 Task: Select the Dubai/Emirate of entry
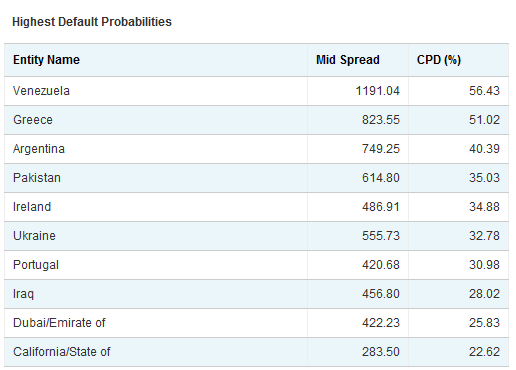[x=59, y=323]
